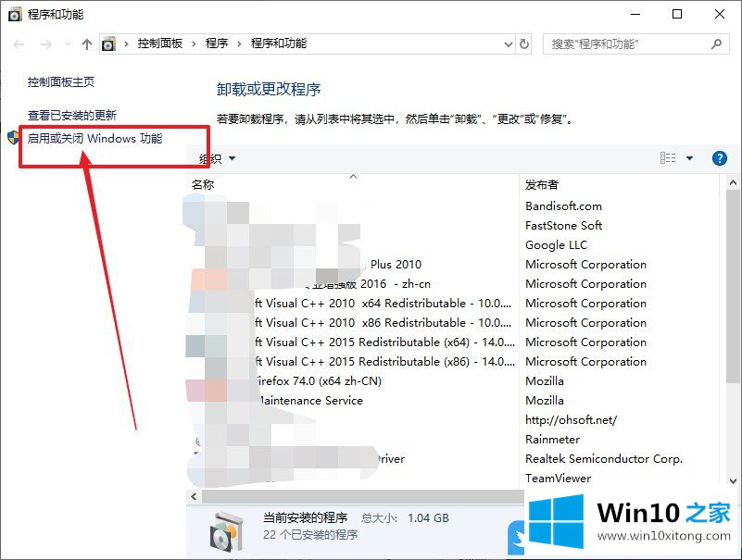Refresh the Programs and Features address bar
The width and height of the screenshot is (742, 560).
(524, 44)
